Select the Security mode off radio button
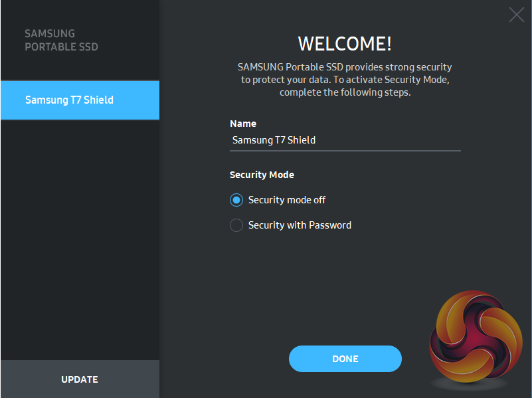This screenshot has height=398, width=532. (236, 200)
